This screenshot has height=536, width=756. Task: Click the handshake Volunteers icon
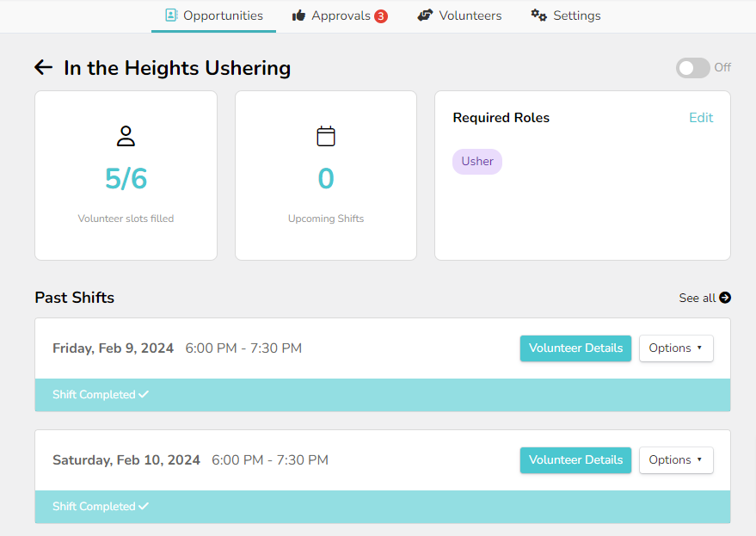[425, 15]
